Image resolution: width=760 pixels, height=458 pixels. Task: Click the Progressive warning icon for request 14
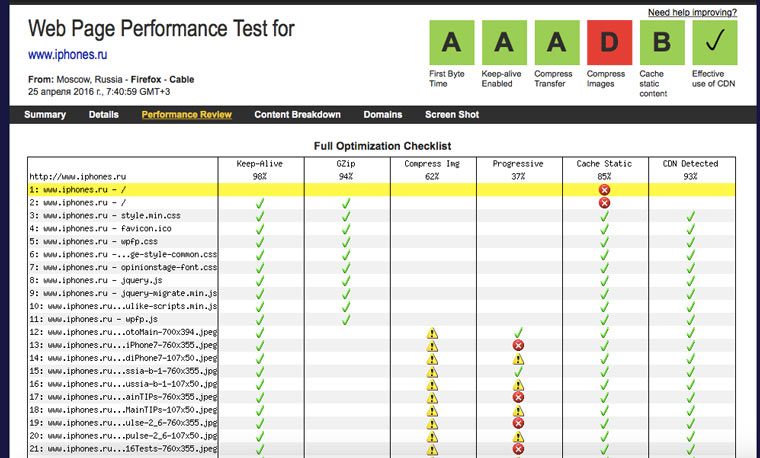518,358
